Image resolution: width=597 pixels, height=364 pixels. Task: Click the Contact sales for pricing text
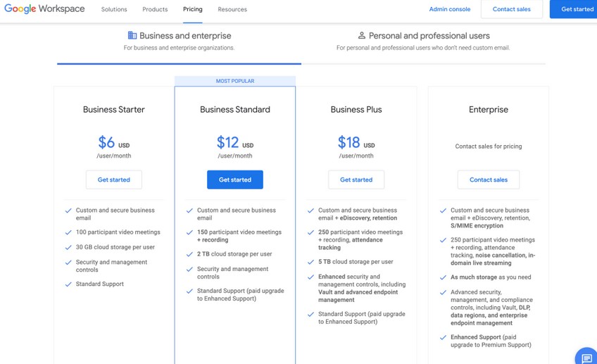(x=489, y=146)
